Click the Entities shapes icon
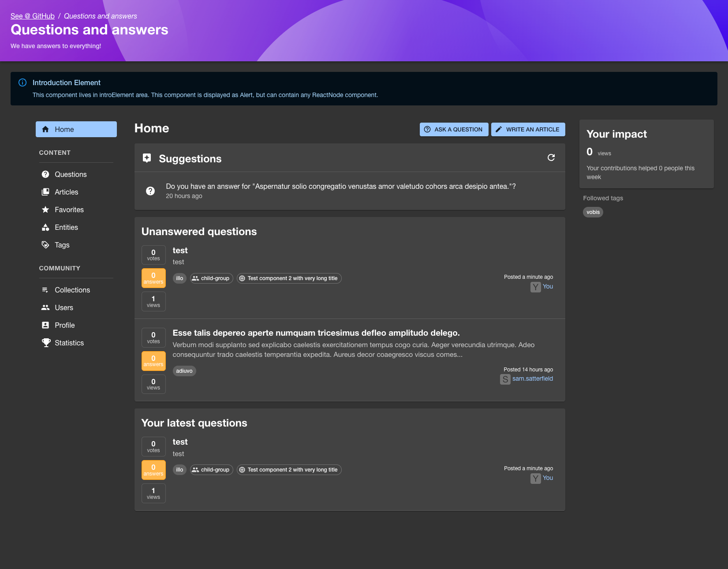The image size is (728, 569). pos(45,227)
